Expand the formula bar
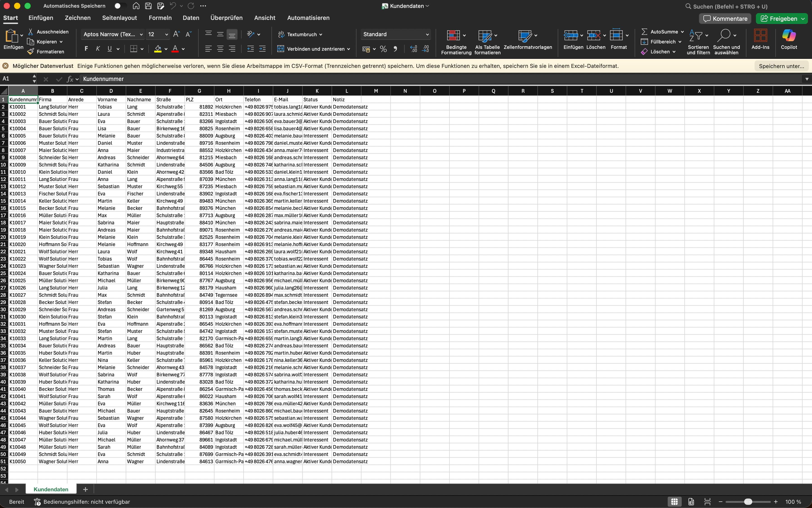 [807, 79]
